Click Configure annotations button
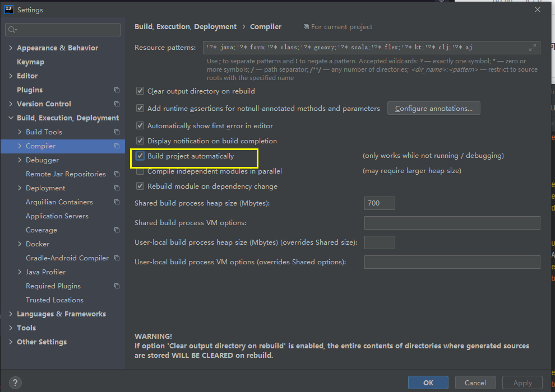The height and width of the screenshot is (392, 555). click(433, 108)
